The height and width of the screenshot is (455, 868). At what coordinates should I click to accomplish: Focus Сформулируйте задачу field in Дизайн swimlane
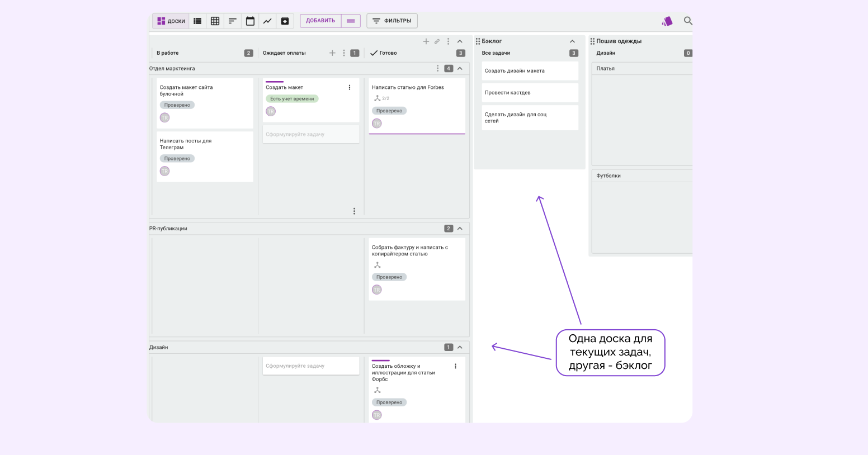click(x=311, y=366)
